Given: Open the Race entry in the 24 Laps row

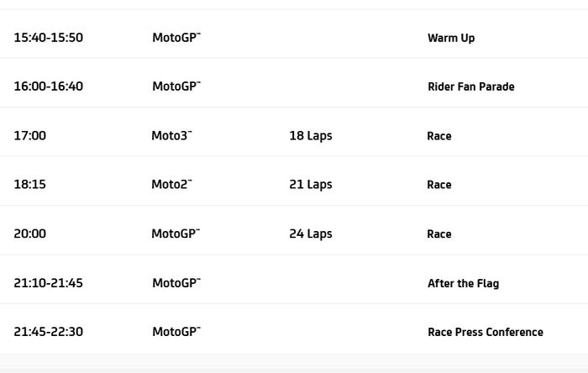Looking at the screenshot, I should tap(439, 234).
